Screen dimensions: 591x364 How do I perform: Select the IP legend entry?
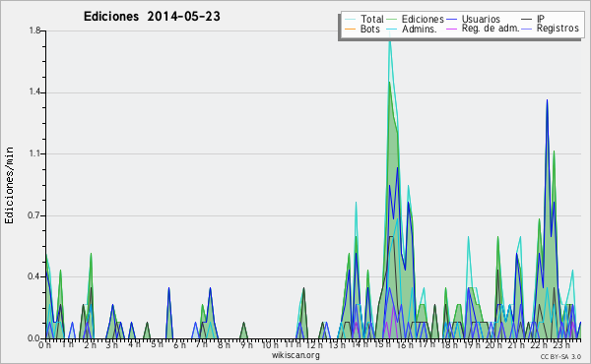tap(533, 19)
